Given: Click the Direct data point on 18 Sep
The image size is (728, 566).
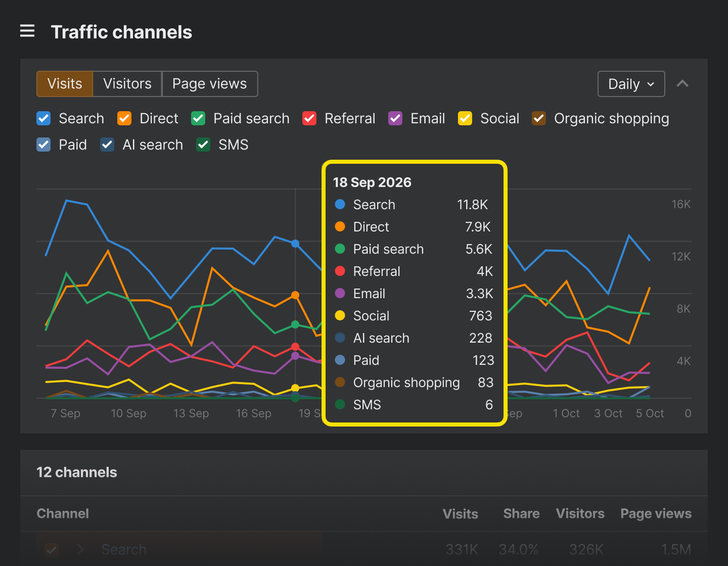Looking at the screenshot, I should click(x=295, y=295).
